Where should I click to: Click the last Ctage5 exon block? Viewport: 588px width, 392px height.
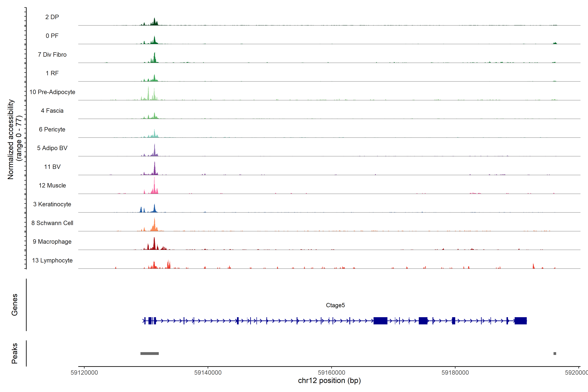[521, 320]
